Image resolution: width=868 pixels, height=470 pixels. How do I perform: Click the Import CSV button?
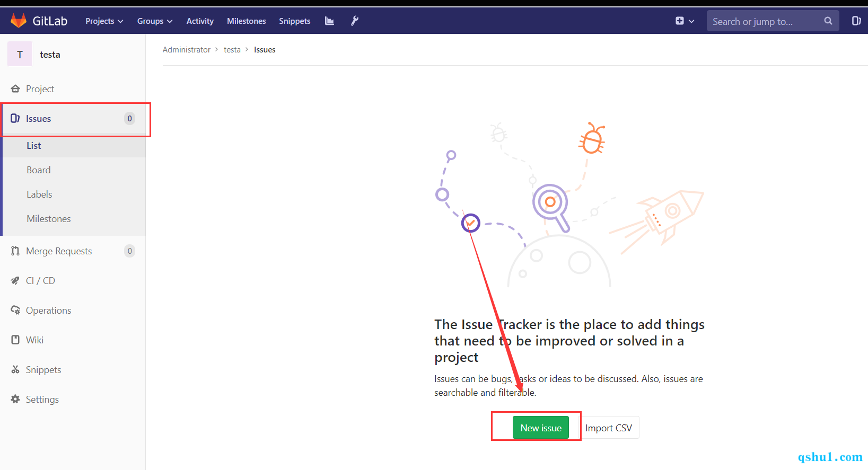pos(609,428)
